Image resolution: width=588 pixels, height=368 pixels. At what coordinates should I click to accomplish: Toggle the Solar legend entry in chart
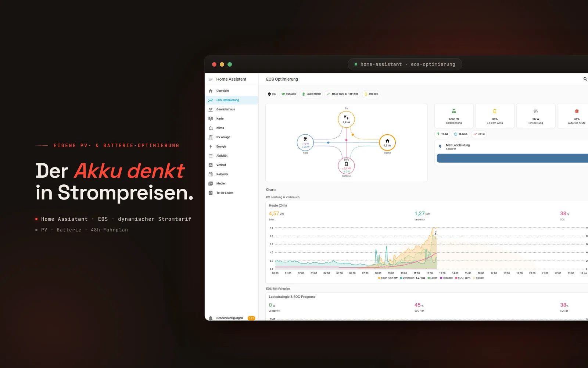click(388, 278)
